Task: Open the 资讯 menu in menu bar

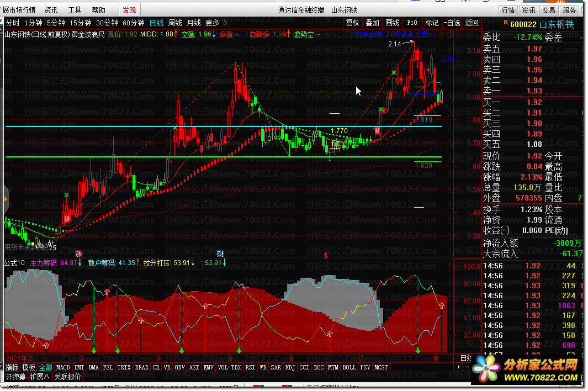Action: tap(51, 10)
